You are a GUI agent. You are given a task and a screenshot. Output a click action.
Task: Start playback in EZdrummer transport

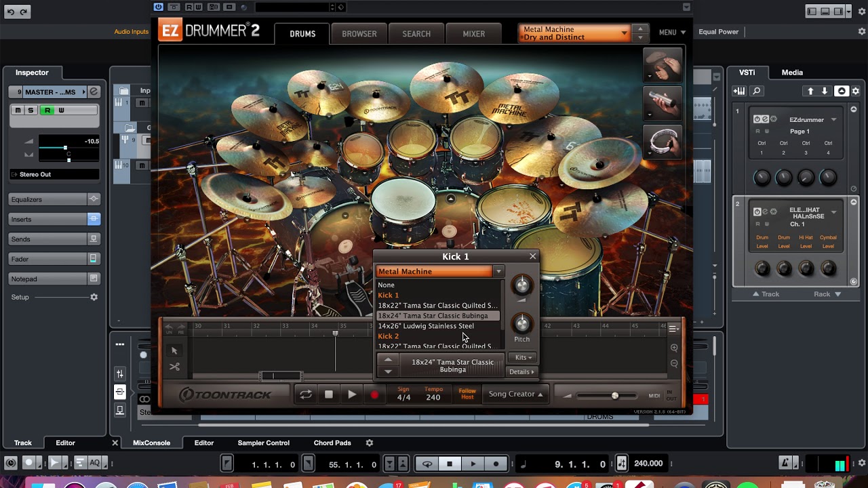point(352,394)
